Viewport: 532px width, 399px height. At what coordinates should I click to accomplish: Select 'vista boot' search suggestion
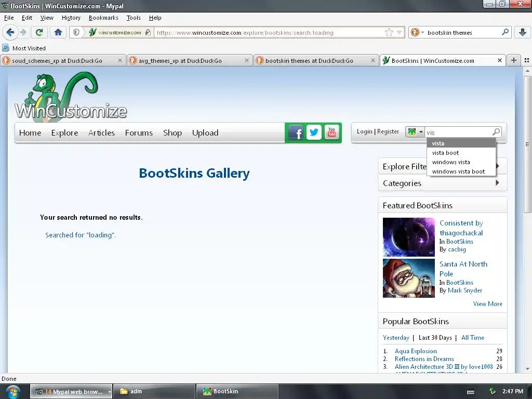coord(461,153)
